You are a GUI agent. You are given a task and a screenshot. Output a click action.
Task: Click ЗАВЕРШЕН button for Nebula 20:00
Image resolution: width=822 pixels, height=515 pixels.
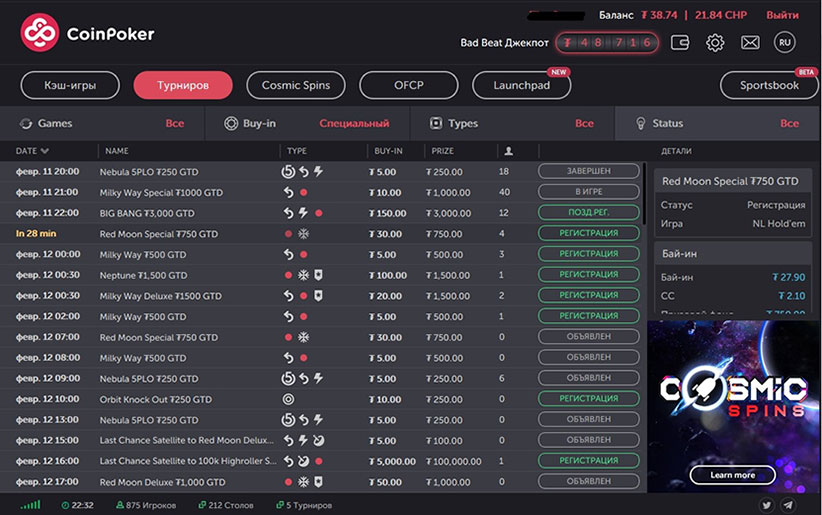[x=589, y=171]
